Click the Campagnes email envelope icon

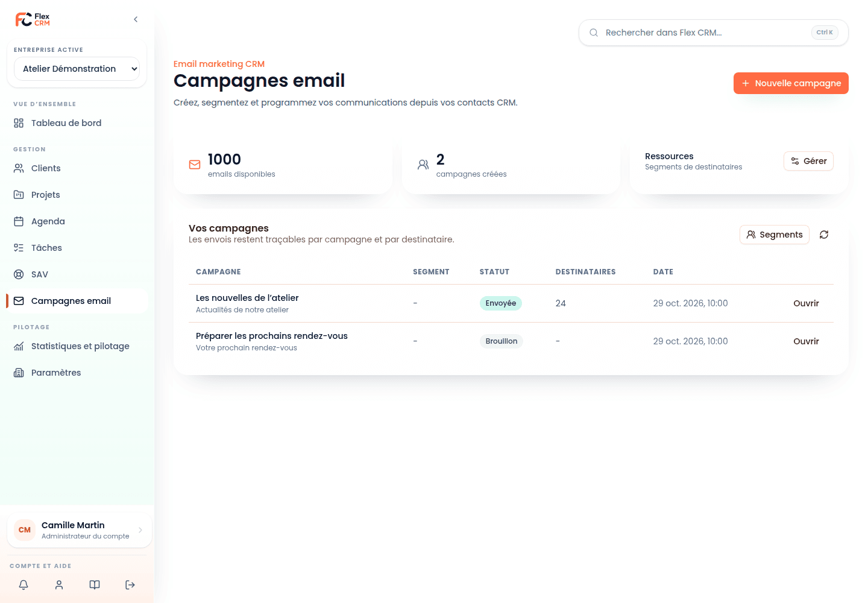19,301
